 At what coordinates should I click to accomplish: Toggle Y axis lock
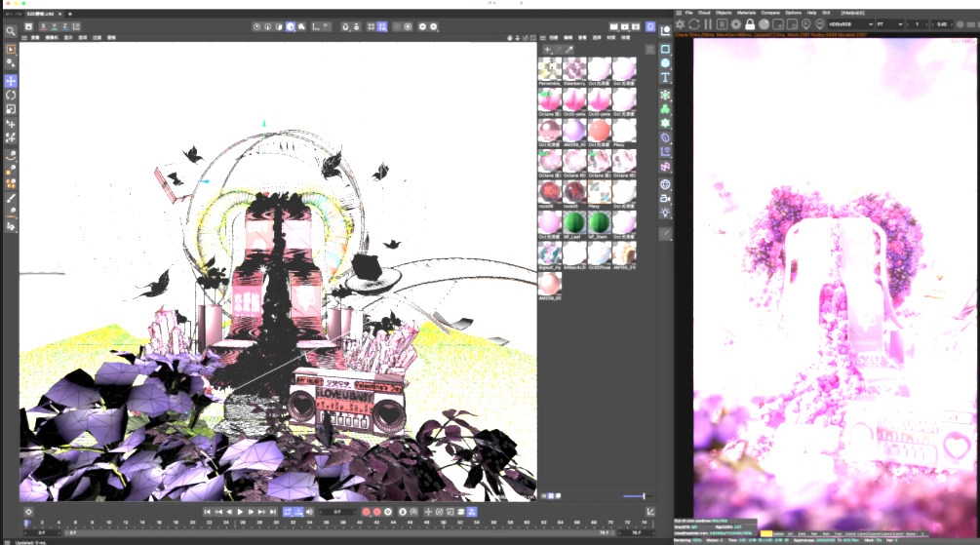click(x=55, y=26)
